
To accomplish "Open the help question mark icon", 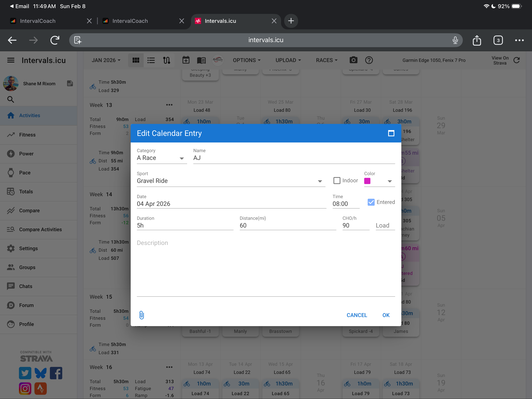I will (x=369, y=60).
